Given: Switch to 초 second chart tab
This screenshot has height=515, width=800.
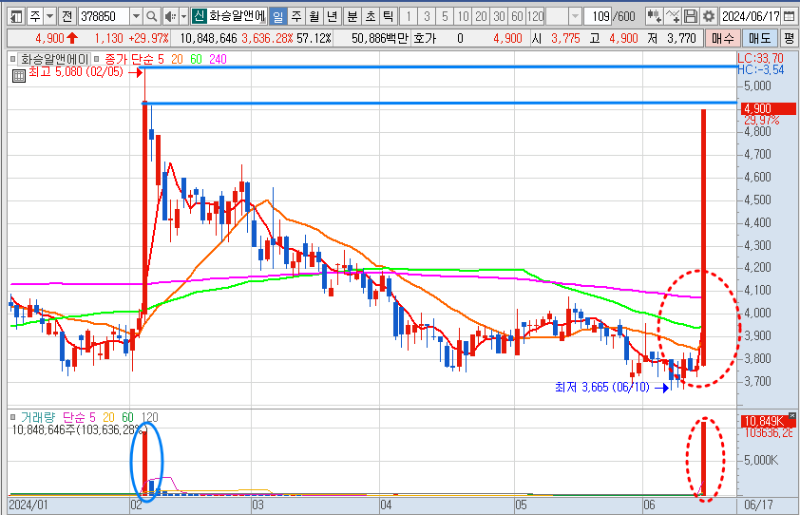Looking at the screenshot, I should (x=370, y=16).
